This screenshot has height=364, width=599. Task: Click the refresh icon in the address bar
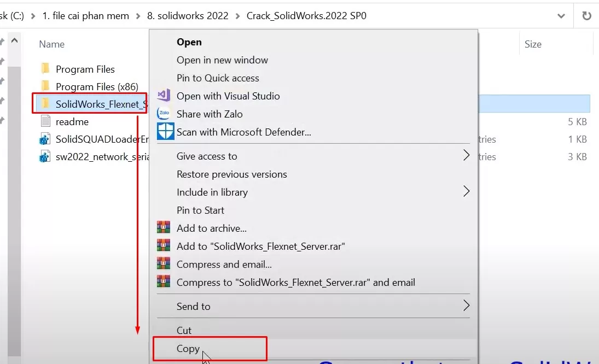pyautogui.click(x=586, y=16)
